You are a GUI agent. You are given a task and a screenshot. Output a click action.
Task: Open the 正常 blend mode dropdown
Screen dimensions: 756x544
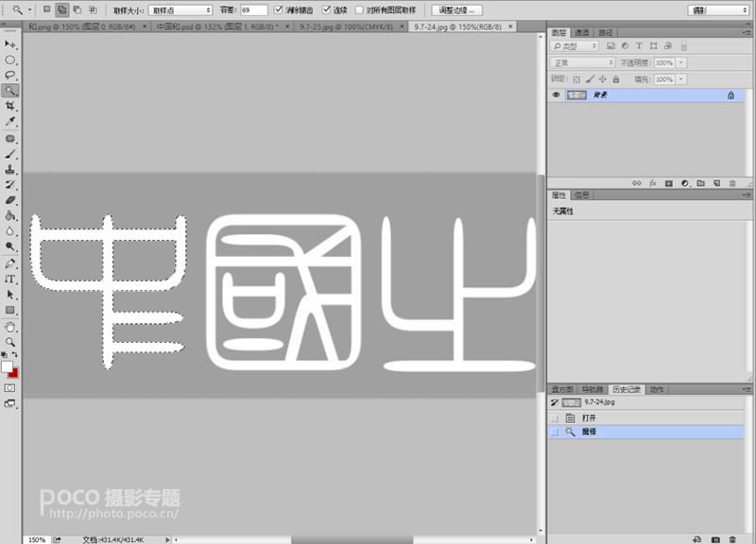pyautogui.click(x=582, y=62)
